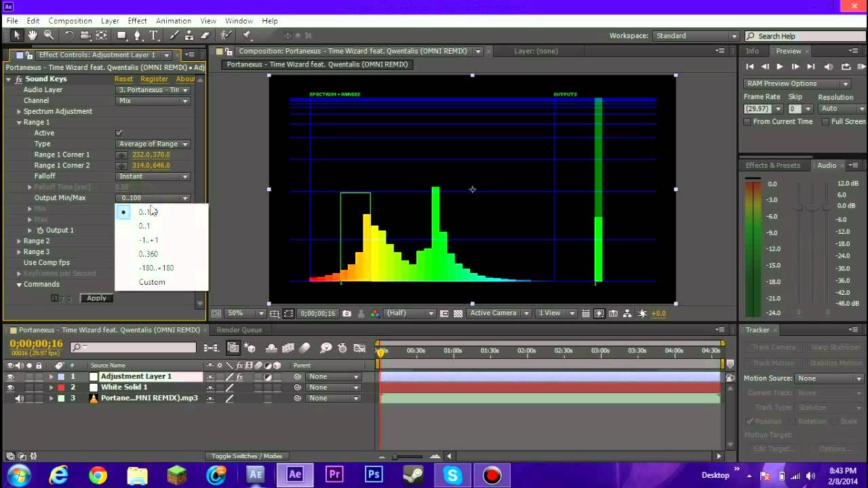Open Photoshop from the taskbar
This screenshot has height=488, width=868.
coord(373,475)
